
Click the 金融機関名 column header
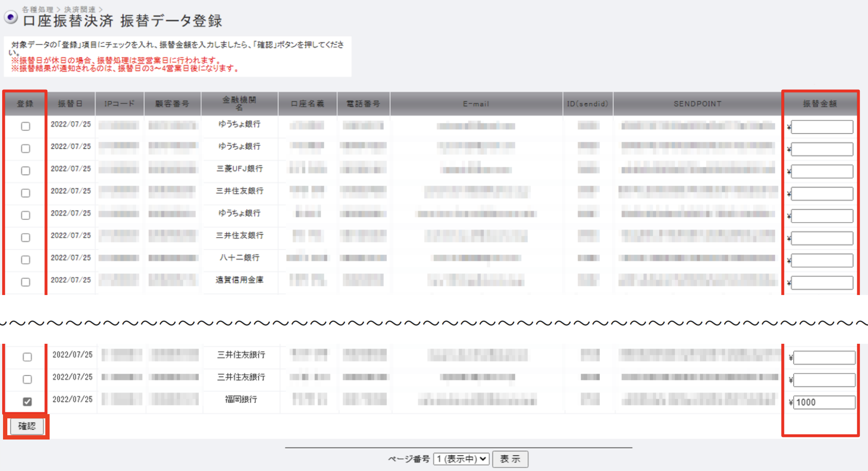tap(239, 104)
